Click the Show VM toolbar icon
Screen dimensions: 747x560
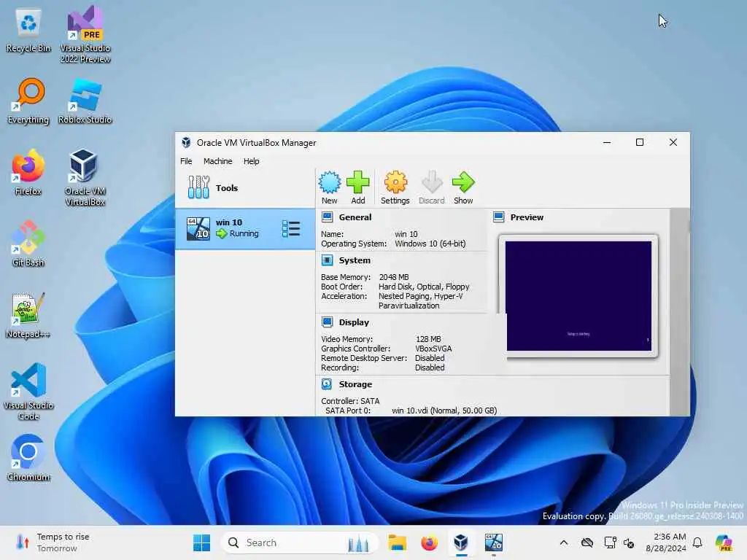point(463,187)
